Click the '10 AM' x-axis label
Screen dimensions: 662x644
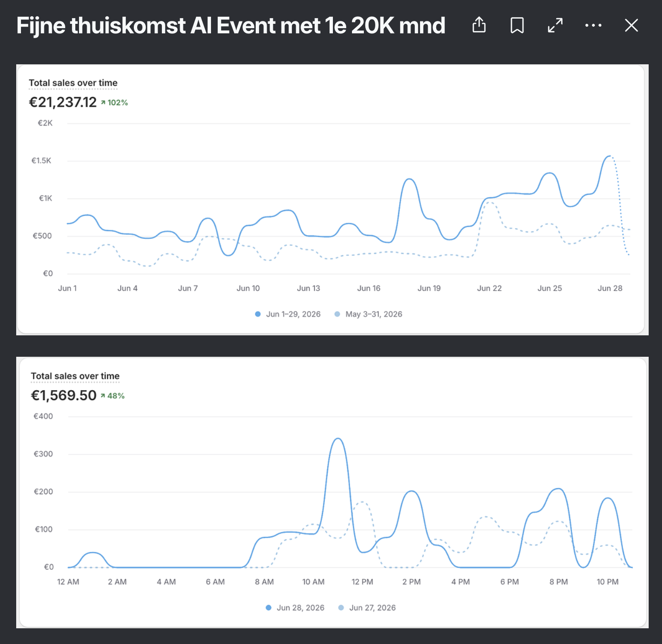[x=313, y=582]
